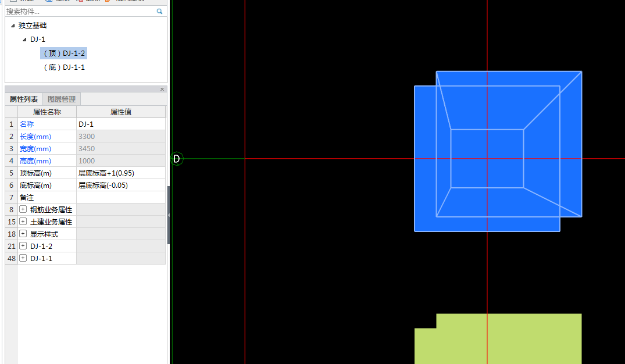Select the green foundation shape in canvas
The image size is (625, 364).
[x=498, y=339]
